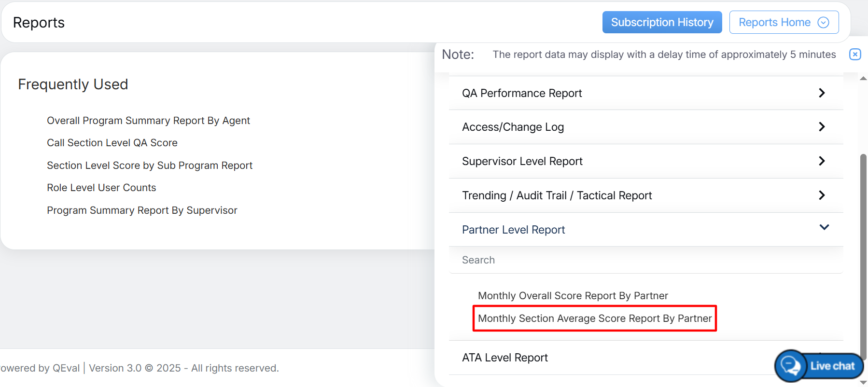This screenshot has width=868, height=387.
Task: Open Call Section Level QA Score
Action: [112, 143]
